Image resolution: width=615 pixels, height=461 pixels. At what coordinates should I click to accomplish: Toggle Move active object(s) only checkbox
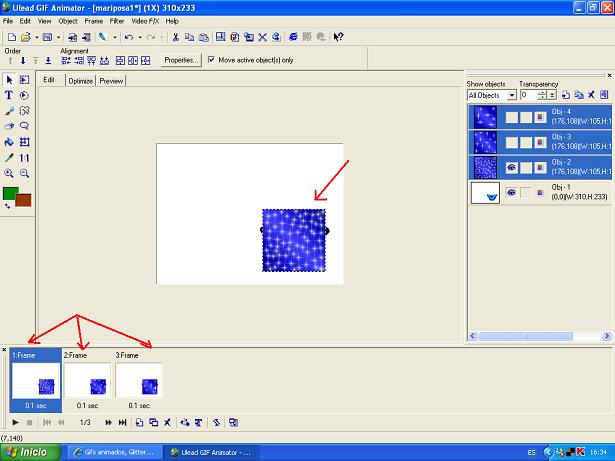pyautogui.click(x=211, y=60)
